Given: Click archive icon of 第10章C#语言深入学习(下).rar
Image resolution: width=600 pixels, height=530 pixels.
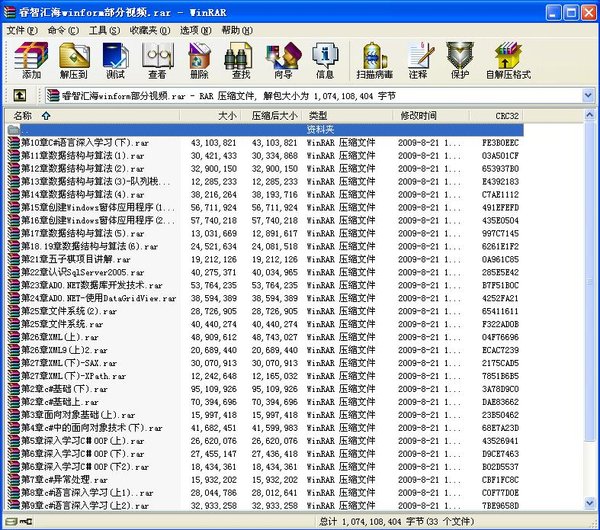Looking at the screenshot, I should point(13,143).
